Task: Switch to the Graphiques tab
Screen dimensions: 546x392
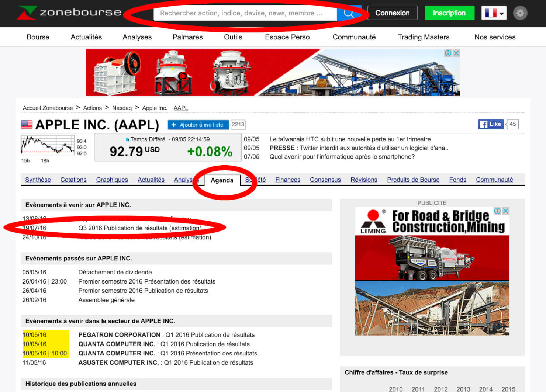Action: (112, 180)
